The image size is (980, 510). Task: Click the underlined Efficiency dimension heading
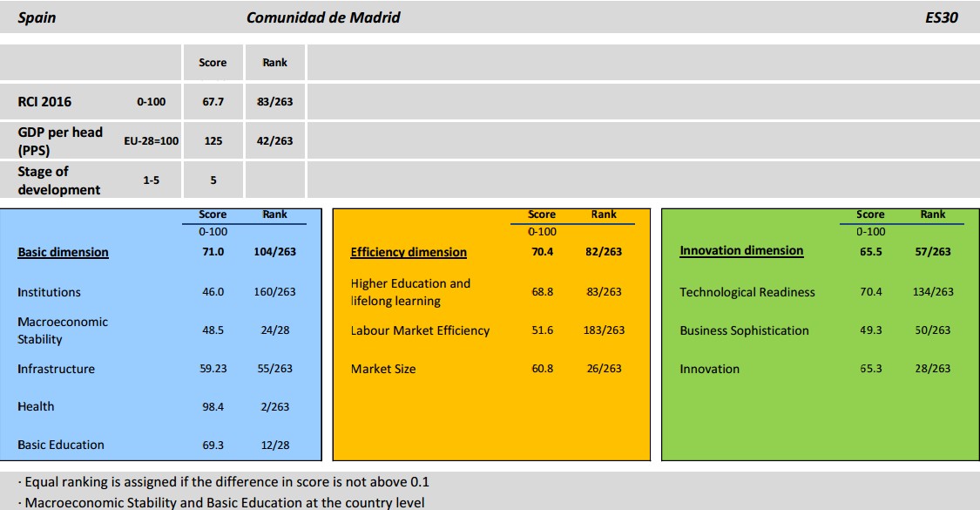click(409, 252)
